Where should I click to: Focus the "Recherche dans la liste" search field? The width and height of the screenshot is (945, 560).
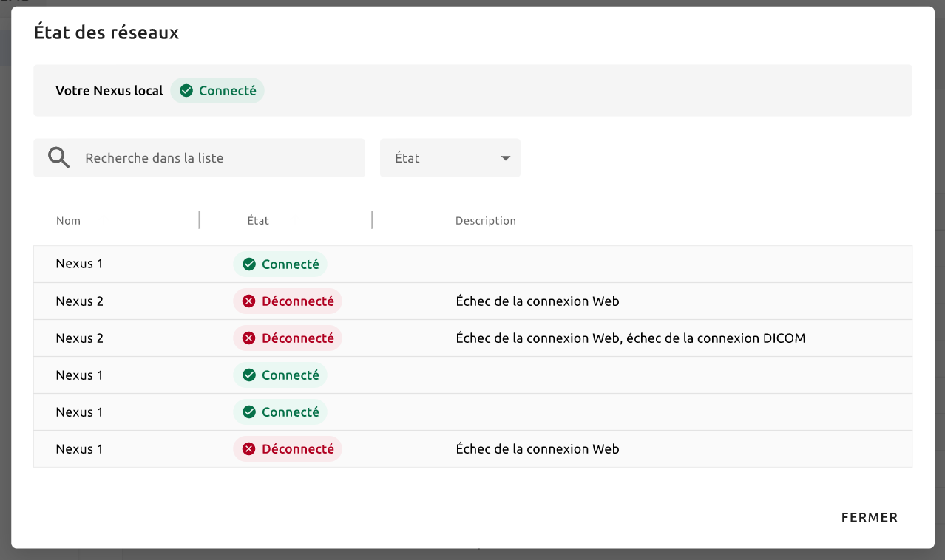199,158
